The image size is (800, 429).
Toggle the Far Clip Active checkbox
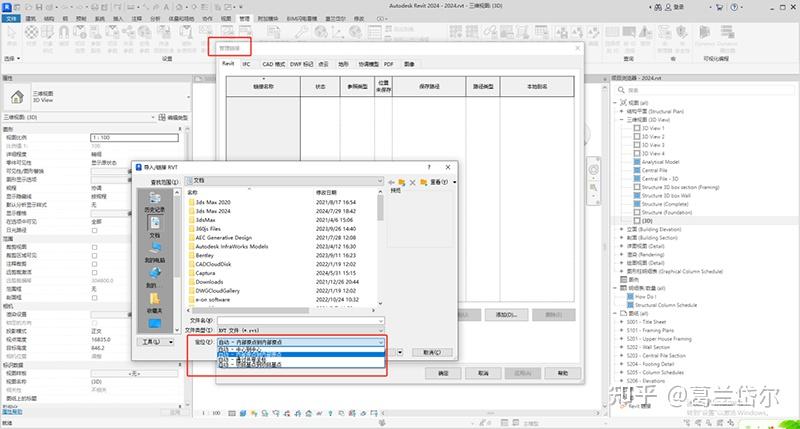coord(94,272)
